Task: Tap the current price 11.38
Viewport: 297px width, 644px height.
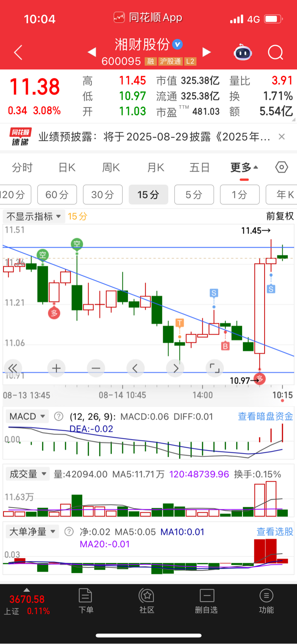Action: [x=34, y=86]
